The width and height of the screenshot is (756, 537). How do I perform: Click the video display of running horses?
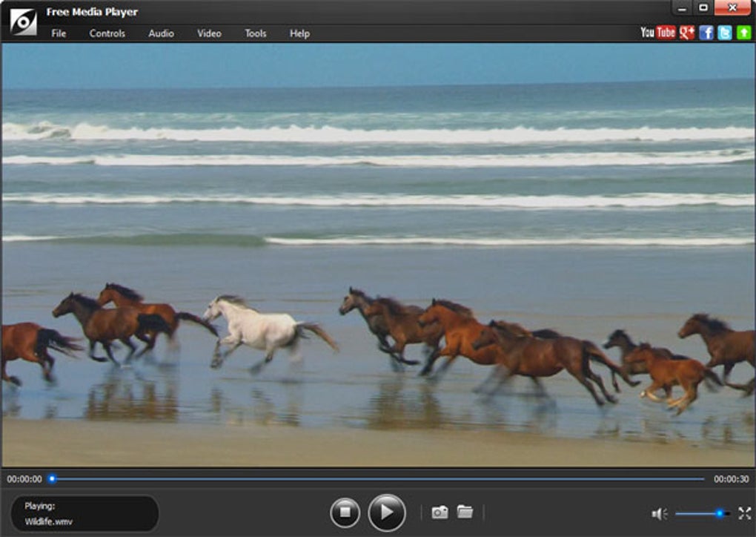coord(378,254)
